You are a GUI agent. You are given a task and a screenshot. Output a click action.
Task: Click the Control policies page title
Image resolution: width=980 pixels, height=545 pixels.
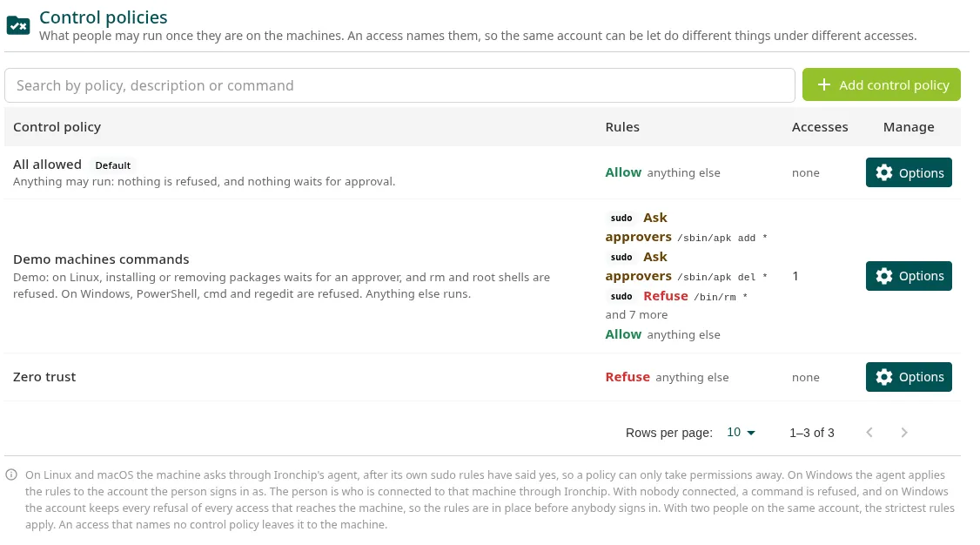coord(103,17)
